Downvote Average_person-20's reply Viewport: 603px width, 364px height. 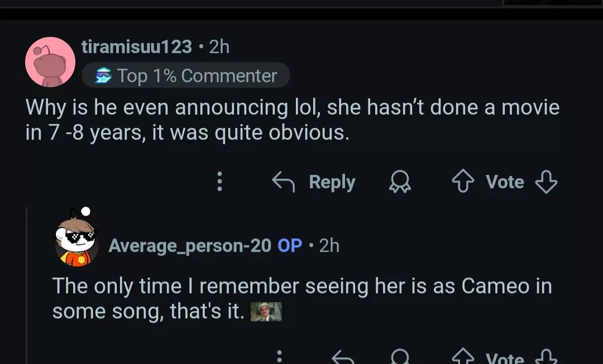pos(546,358)
